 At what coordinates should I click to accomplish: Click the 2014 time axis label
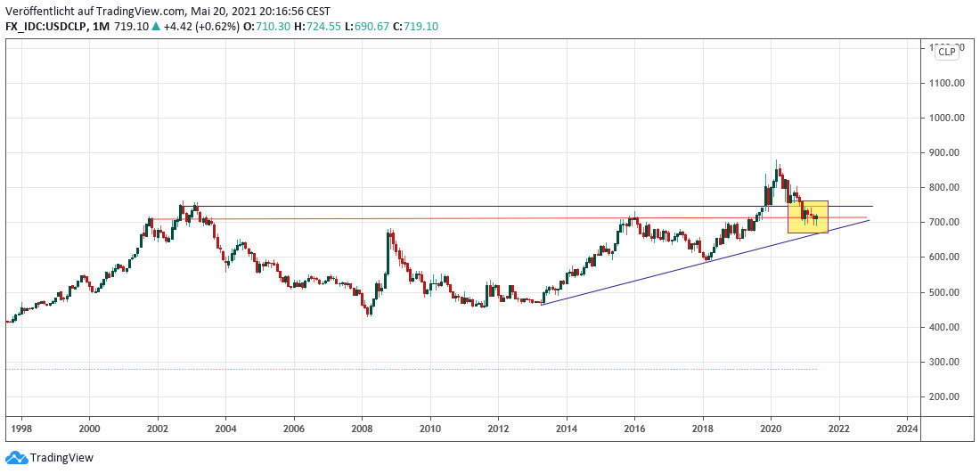567,429
